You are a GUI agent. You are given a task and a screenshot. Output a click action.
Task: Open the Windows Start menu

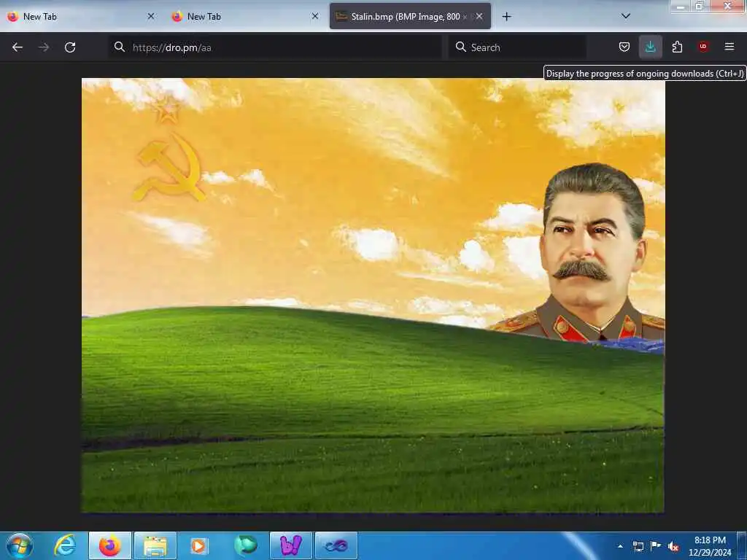(20, 545)
